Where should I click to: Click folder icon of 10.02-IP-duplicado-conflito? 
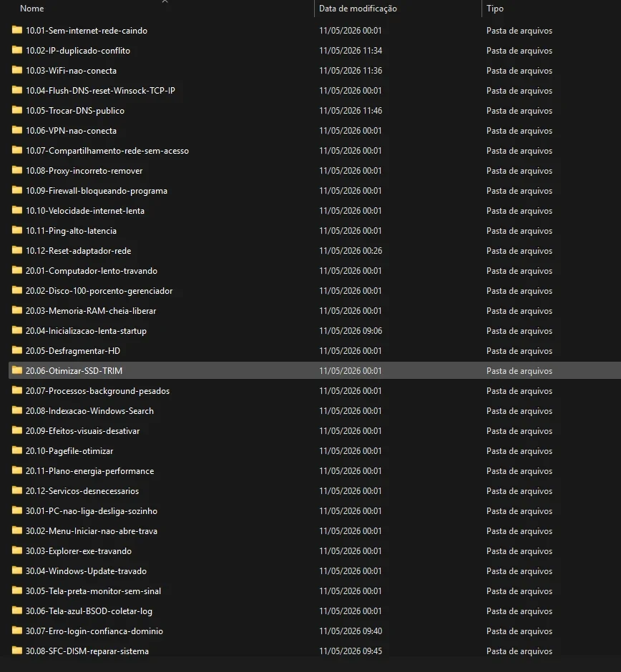(x=17, y=50)
